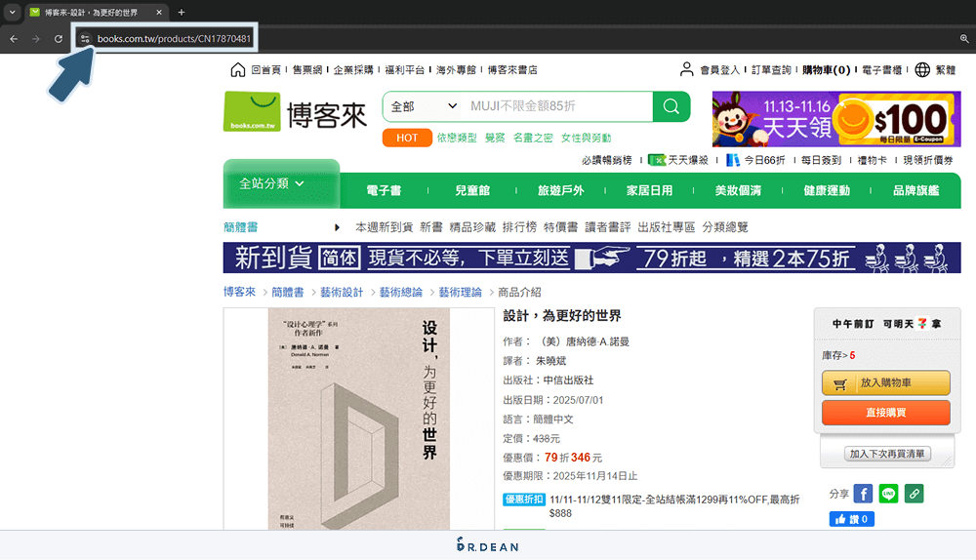
Task: Click the home icon beside 回首頁
Action: coord(237,69)
